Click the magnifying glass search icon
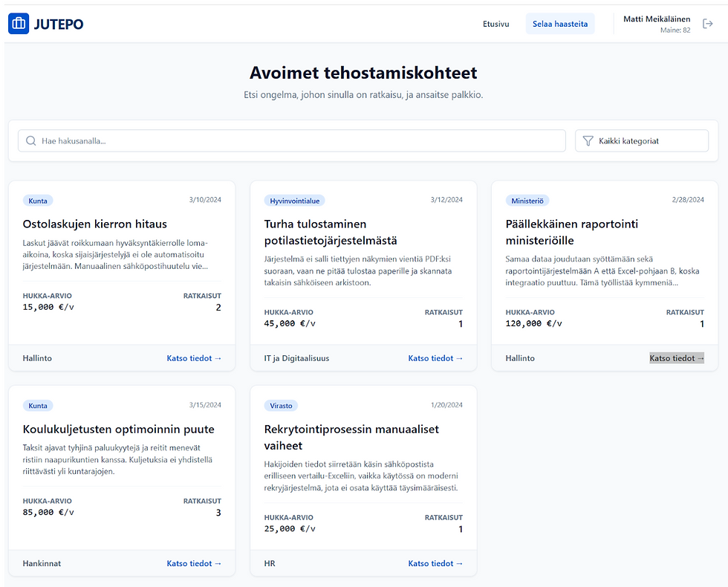Screen dimensions: 728x587 click(x=31, y=140)
